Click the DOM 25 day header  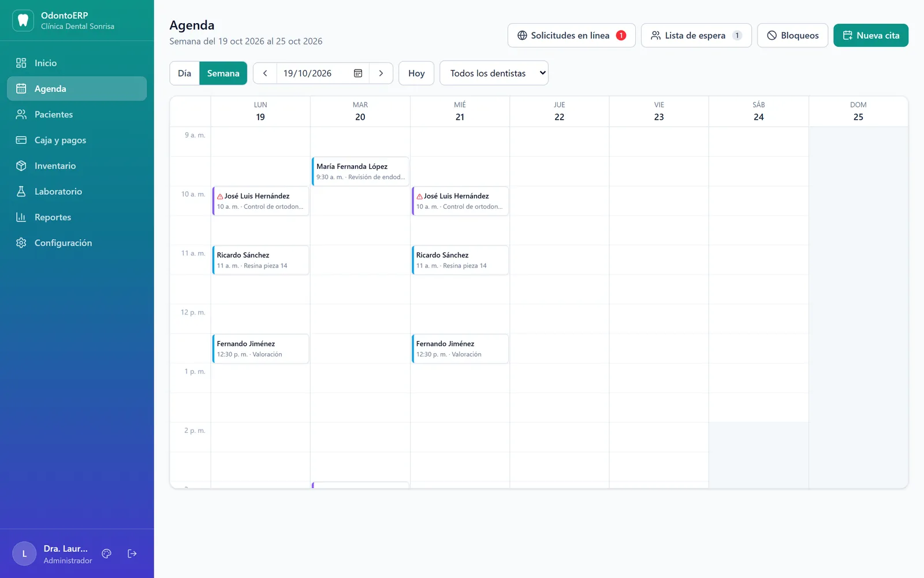point(858,111)
